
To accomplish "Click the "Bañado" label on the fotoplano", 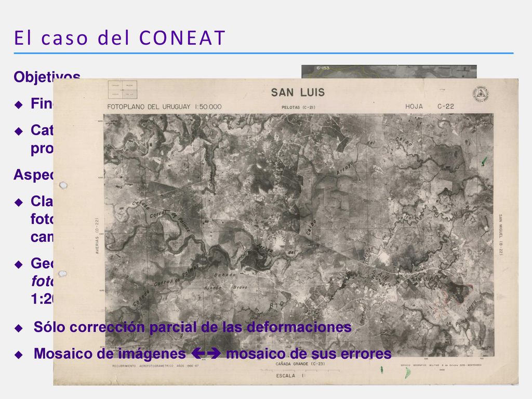I will point(224,275).
